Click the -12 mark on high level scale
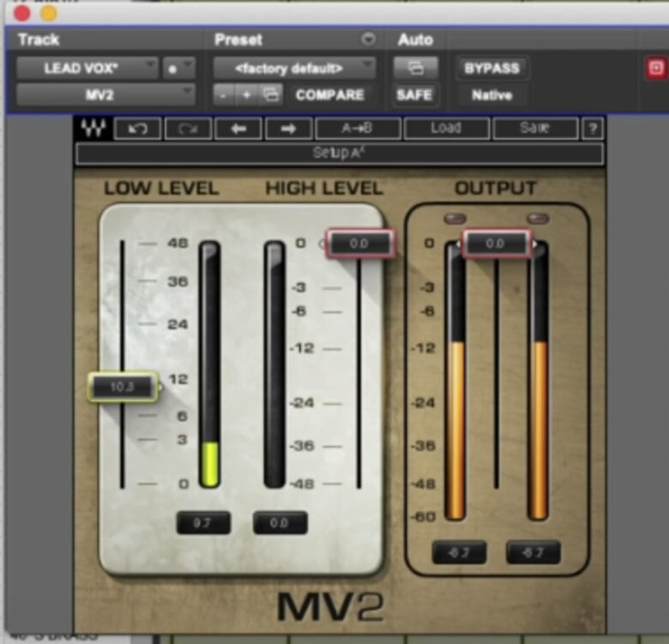Image resolution: width=669 pixels, height=644 pixels. tap(303, 348)
